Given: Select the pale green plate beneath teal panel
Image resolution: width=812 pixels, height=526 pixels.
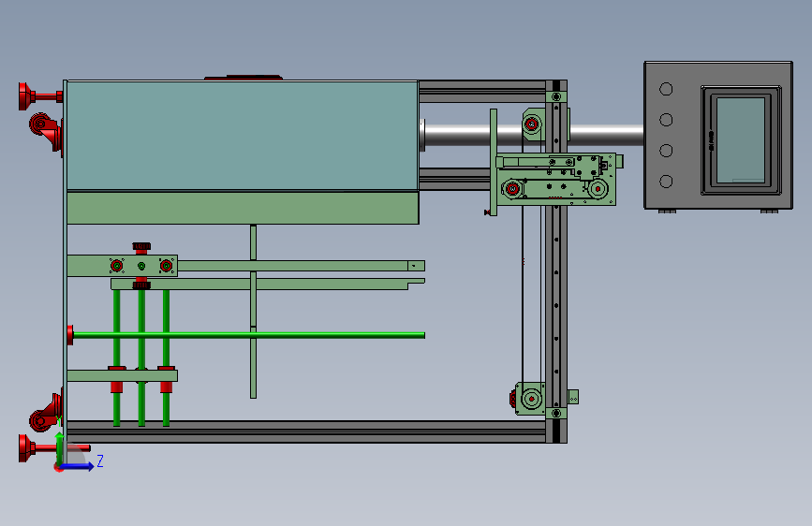Looking at the screenshot, I should [243, 208].
